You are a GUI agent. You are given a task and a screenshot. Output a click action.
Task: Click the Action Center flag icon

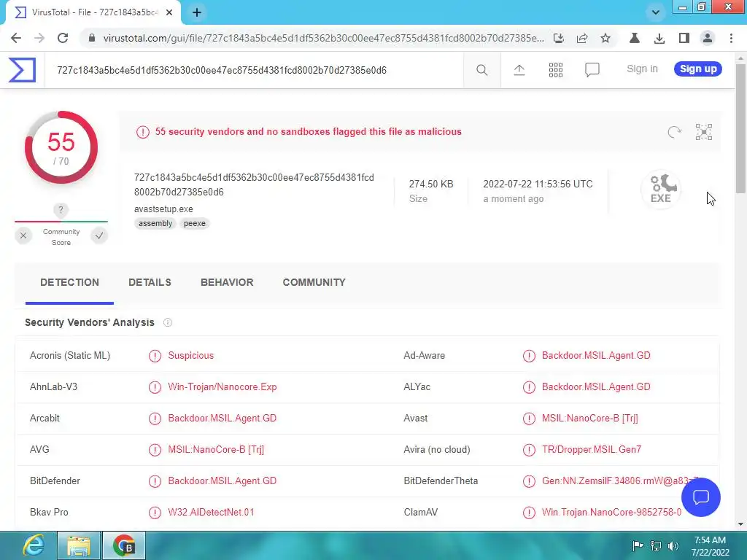(x=638, y=545)
